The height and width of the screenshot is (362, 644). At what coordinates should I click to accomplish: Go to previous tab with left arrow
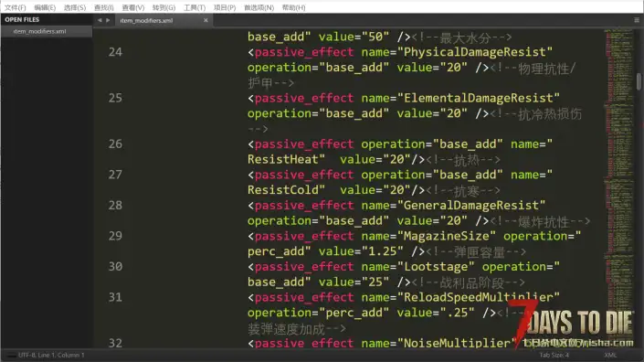(100, 20)
